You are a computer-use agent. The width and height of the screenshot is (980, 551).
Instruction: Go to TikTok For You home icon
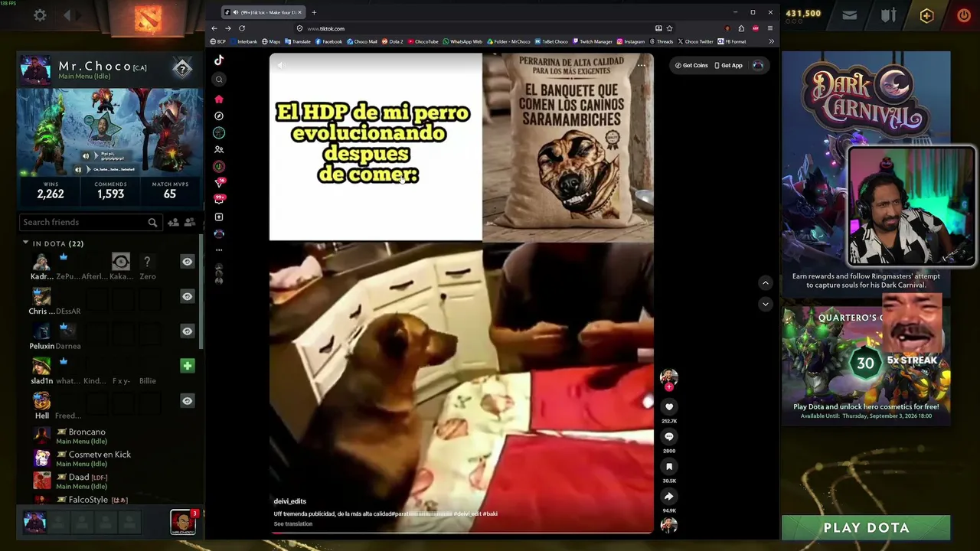coord(219,99)
